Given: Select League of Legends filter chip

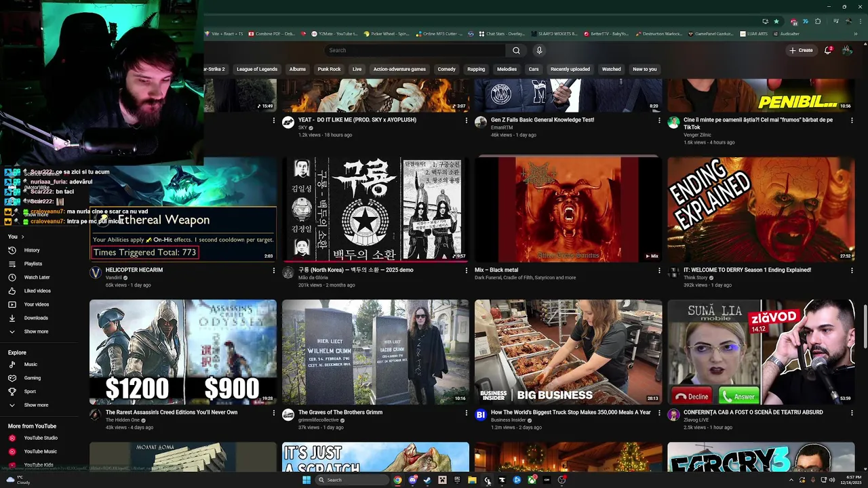Looking at the screenshot, I should tap(257, 69).
